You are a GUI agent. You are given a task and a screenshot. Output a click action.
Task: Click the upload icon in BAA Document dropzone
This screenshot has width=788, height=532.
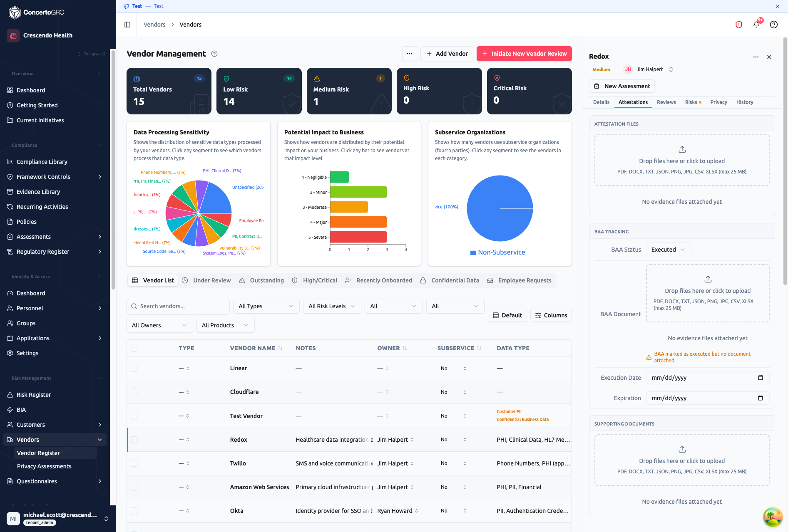coord(708,279)
